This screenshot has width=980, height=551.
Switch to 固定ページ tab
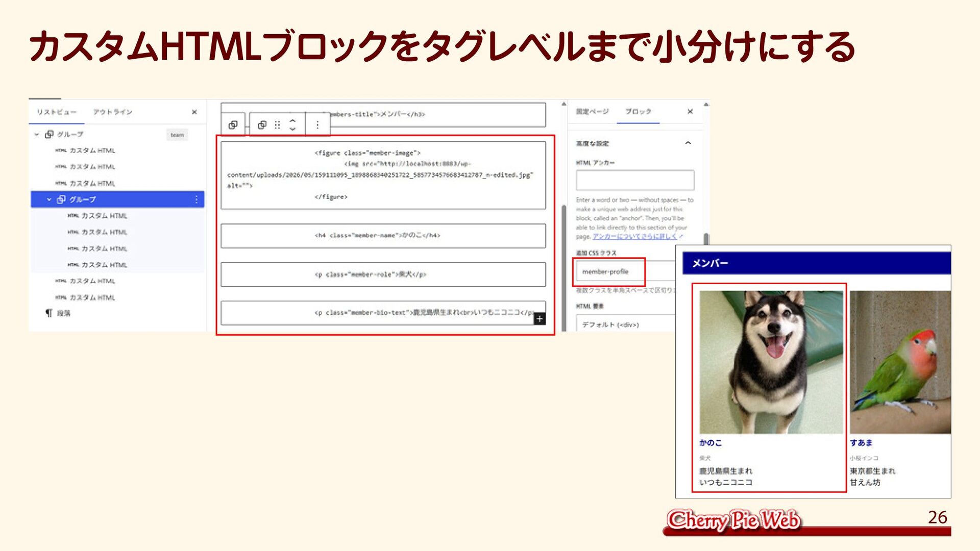[592, 112]
